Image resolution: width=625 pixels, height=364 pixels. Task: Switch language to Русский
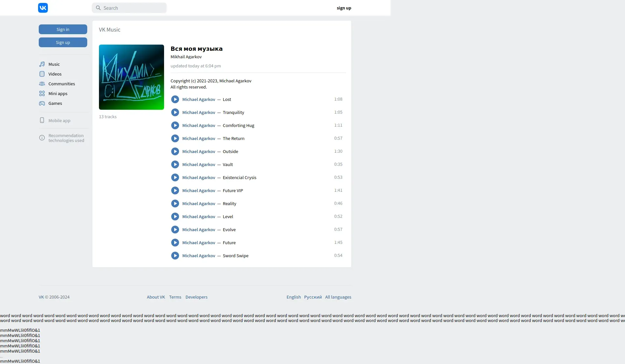coord(313,297)
